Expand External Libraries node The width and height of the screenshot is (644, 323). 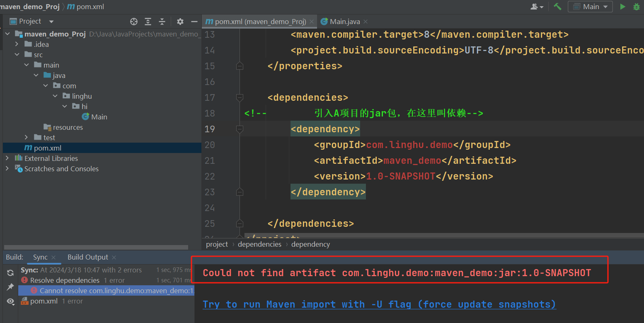[7, 158]
